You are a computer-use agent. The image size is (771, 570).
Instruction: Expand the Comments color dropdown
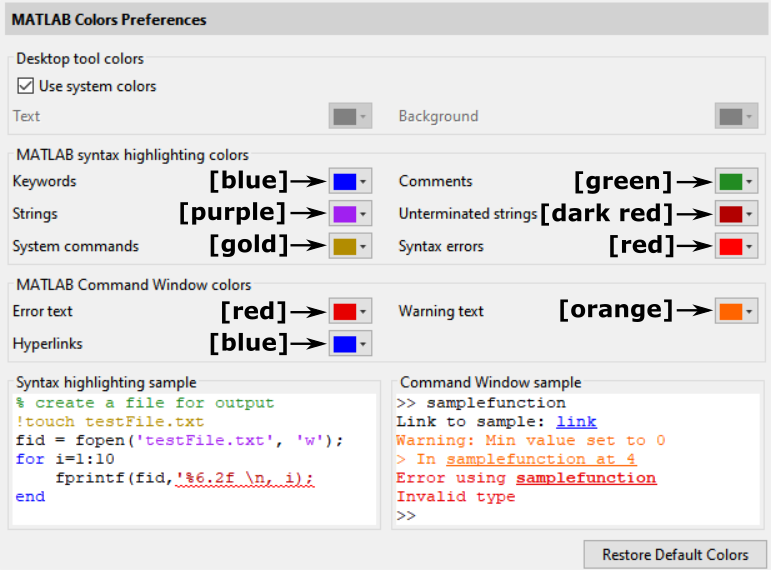pyautogui.click(x=736, y=181)
